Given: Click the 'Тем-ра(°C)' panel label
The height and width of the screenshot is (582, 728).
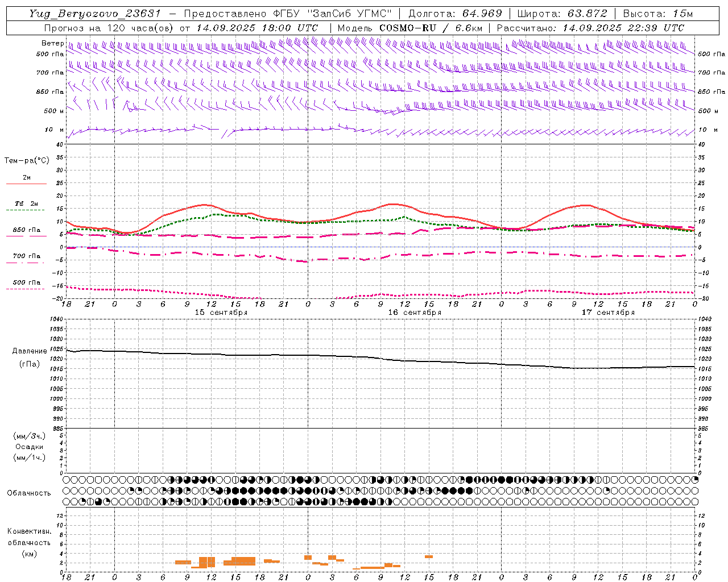Looking at the screenshot, I should (x=27, y=161).
